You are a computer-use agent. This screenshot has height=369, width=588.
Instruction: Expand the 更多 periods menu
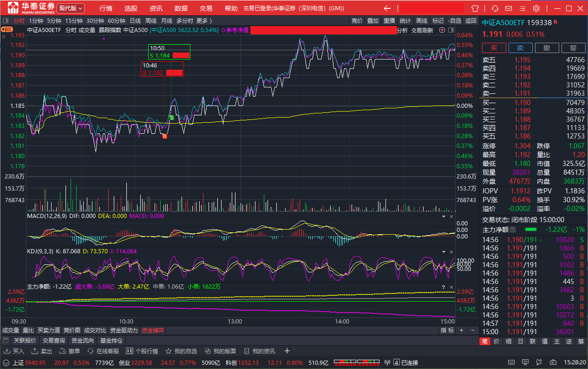204,20
